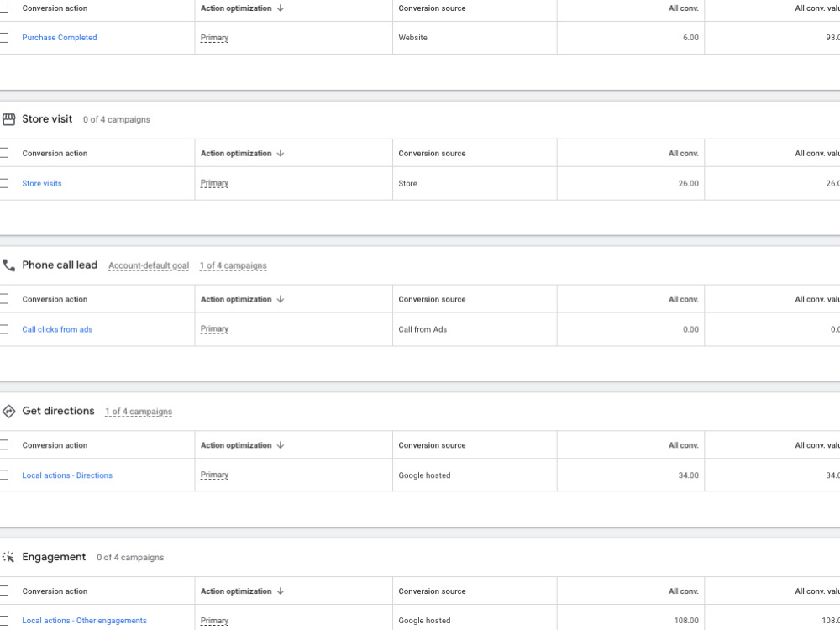The image size is (840, 630).
Task: Select all in Engagement header checkbox
Action: click(3, 591)
